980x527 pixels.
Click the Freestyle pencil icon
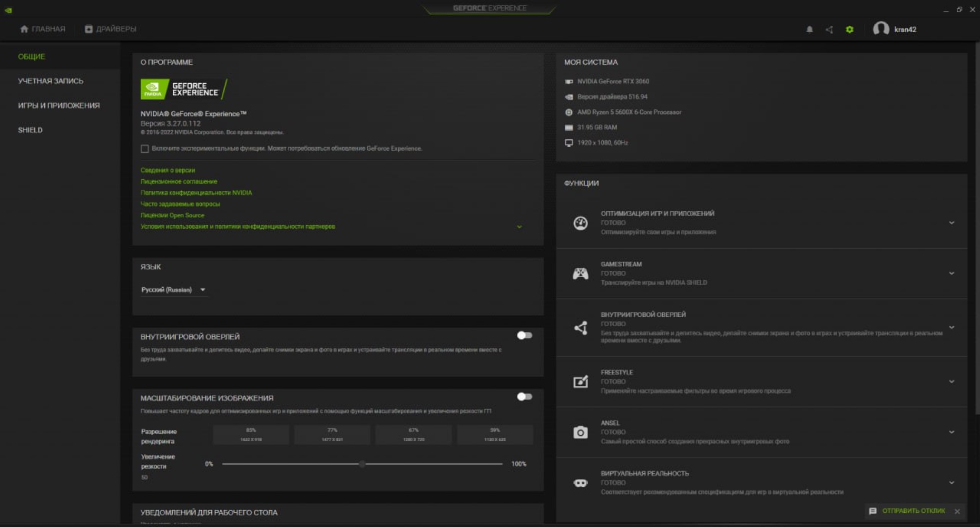[580, 382]
